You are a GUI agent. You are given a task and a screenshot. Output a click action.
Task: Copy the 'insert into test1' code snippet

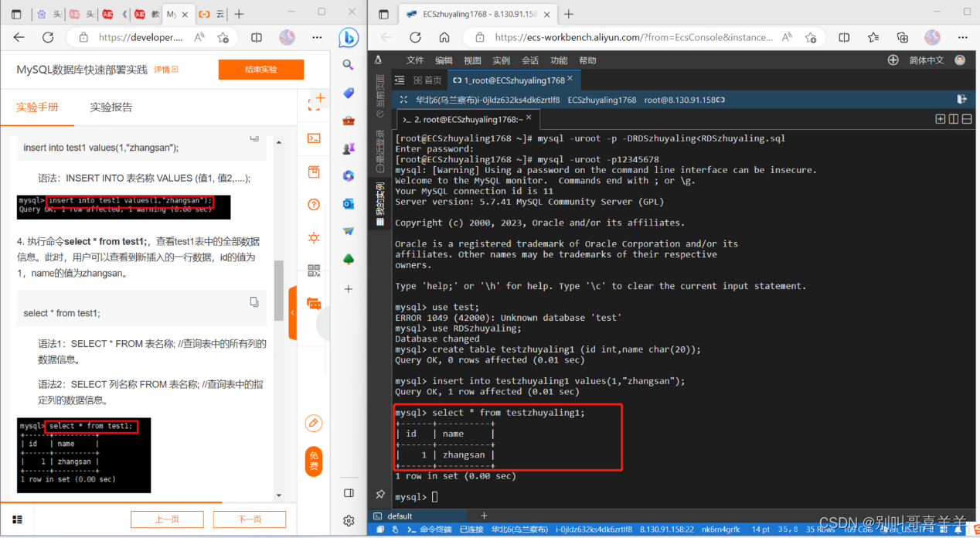pyautogui.click(x=254, y=138)
